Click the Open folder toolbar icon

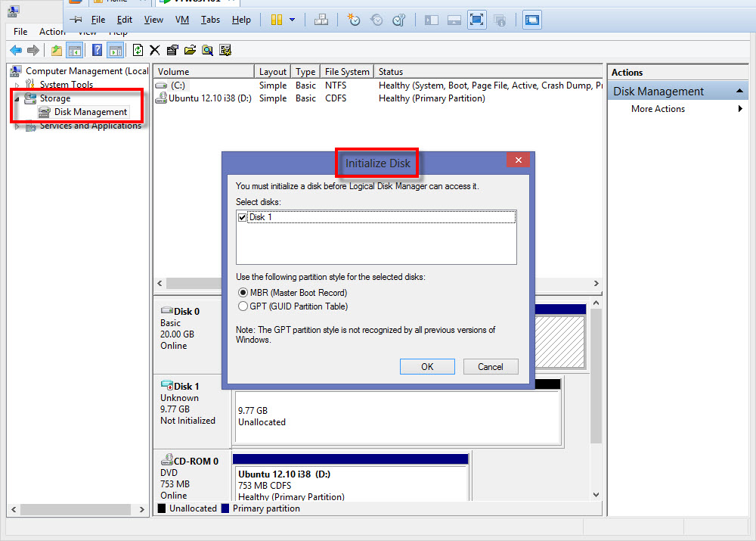190,50
